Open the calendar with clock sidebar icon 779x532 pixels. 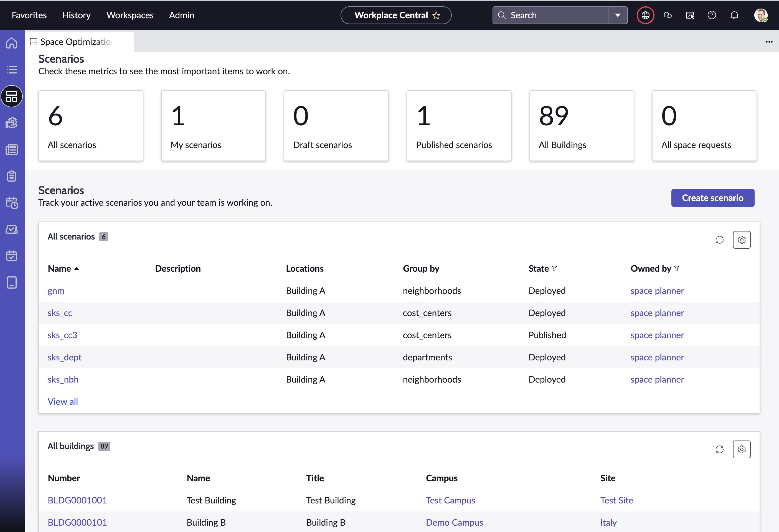tap(12, 203)
